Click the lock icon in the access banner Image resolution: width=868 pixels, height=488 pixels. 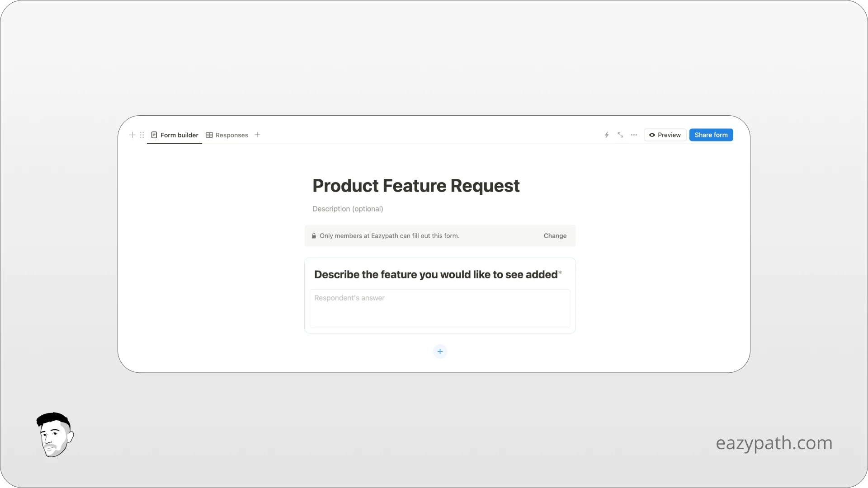[x=314, y=235]
